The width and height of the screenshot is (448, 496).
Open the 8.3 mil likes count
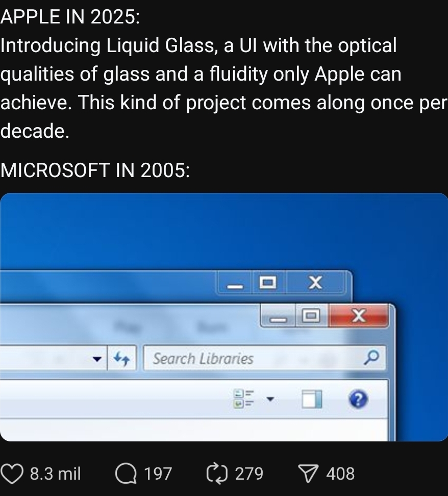[56, 474]
